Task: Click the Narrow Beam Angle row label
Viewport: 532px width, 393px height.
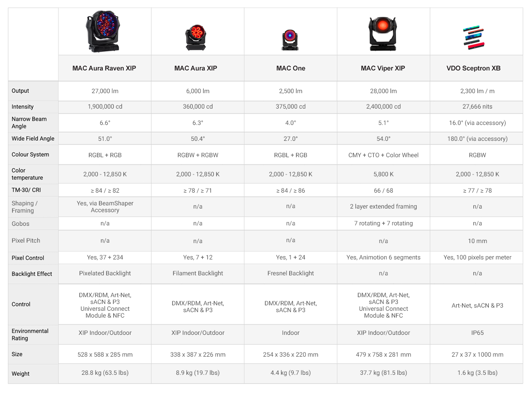Action: pyautogui.click(x=29, y=122)
